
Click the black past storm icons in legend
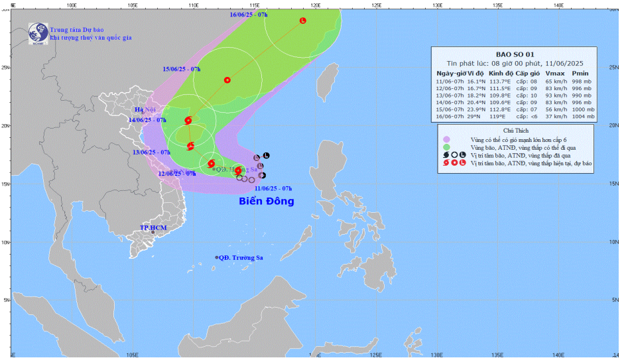(x=454, y=155)
